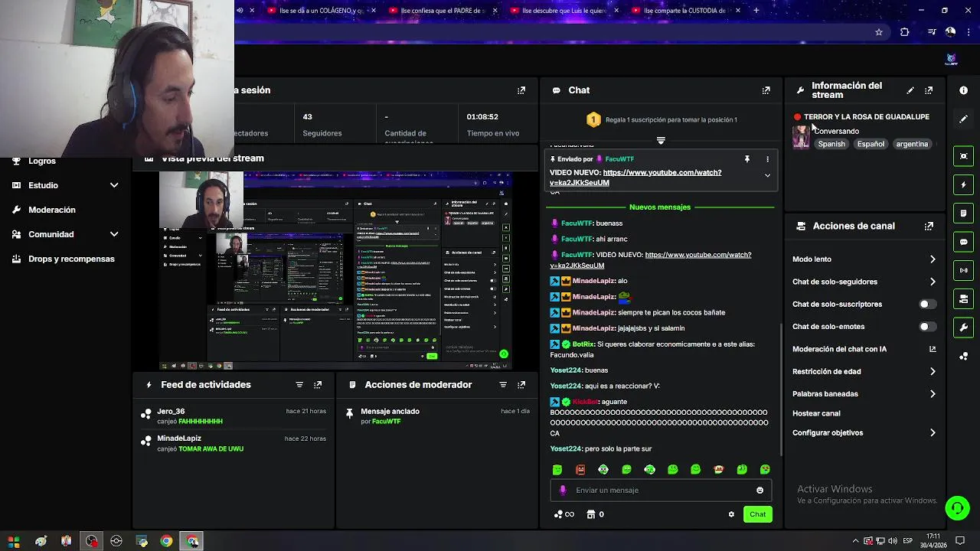980x551 pixels.
Task: Open Logros in the left sidebar
Action: click(42, 161)
